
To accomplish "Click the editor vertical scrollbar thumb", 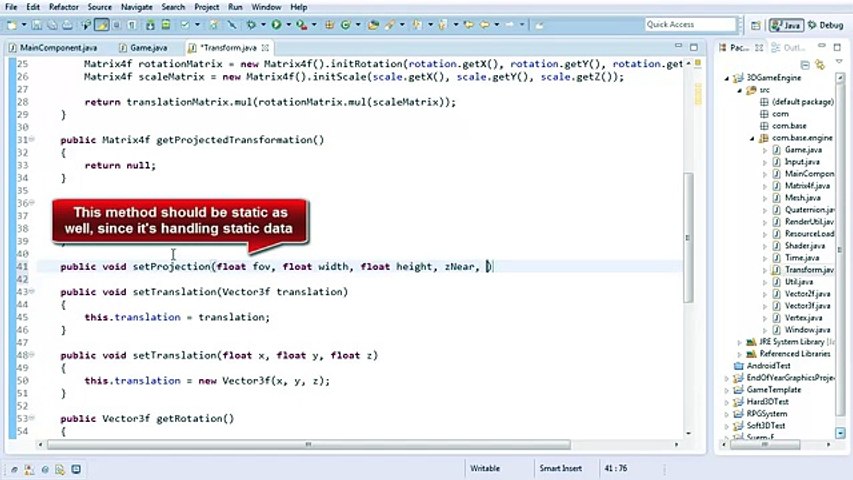I will (688, 237).
